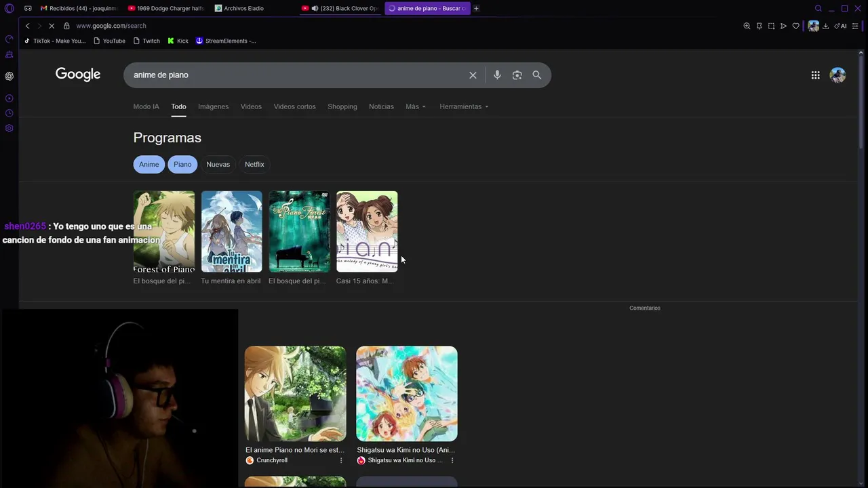Start voice search with microphone icon

click(497, 75)
